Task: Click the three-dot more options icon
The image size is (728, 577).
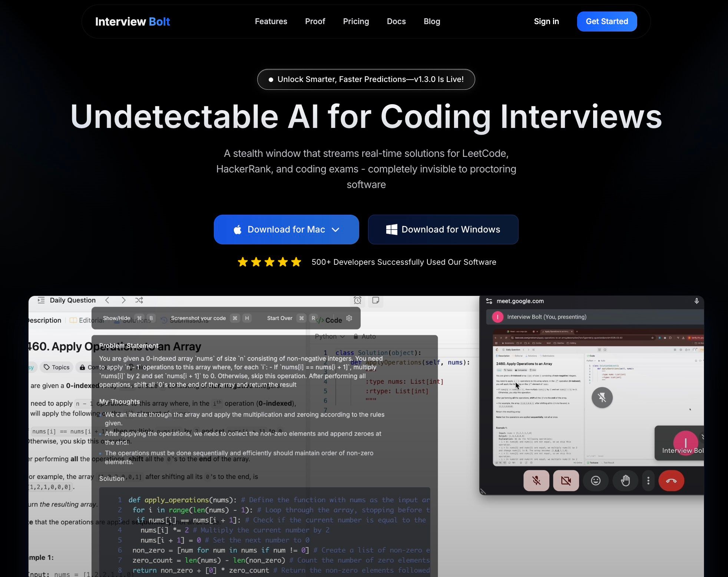Action: coord(648,481)
